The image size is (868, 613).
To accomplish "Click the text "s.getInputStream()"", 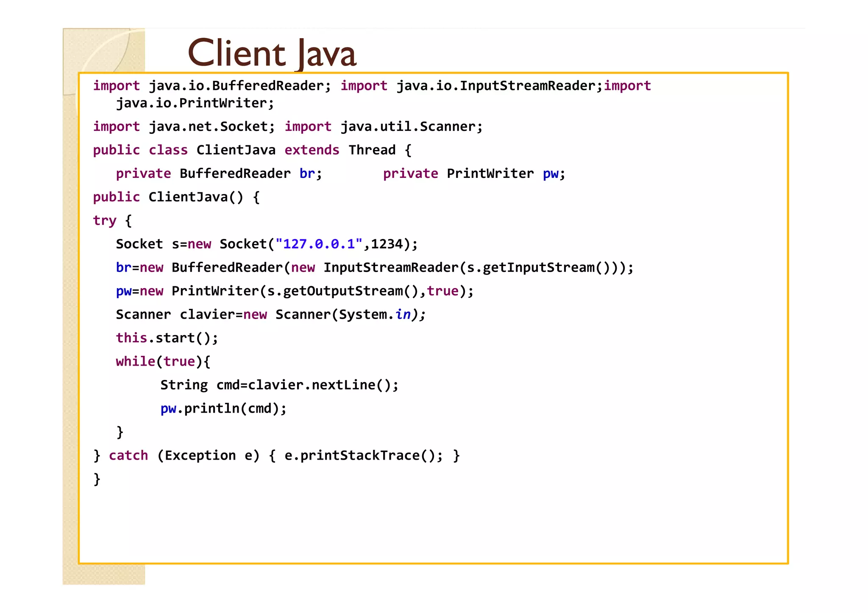I will [x=538, y=268].
